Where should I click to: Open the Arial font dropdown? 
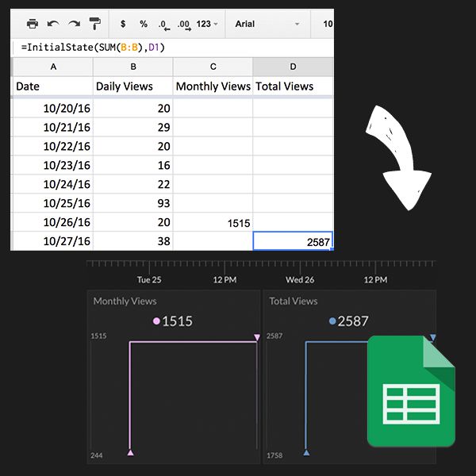click(x=267, y=24)
